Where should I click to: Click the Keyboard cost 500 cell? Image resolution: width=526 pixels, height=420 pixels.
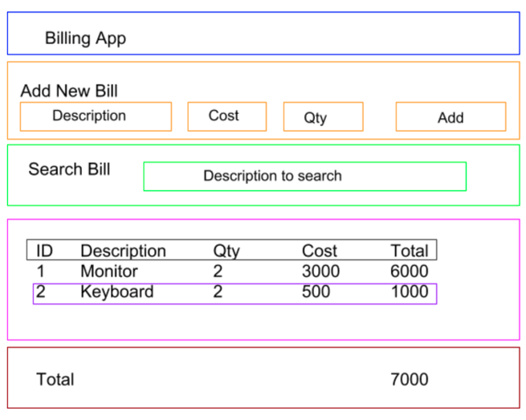tap(316, 292)
